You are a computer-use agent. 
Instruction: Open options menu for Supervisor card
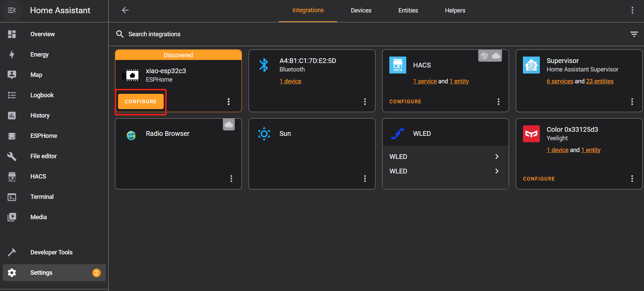(x=632, y=102)
